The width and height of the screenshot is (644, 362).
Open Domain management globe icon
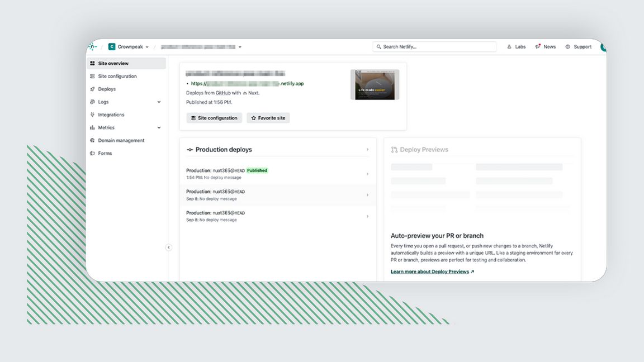click(92, 141)
